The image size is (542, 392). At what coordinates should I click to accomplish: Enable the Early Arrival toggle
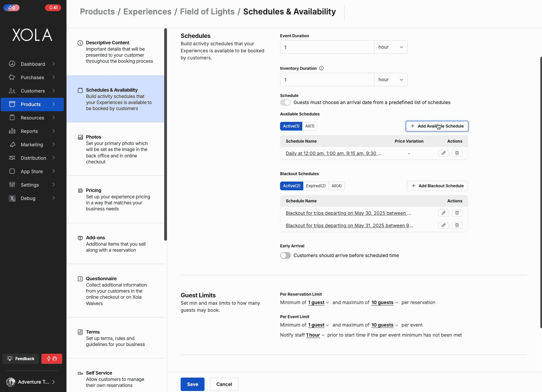coord(285,255)
